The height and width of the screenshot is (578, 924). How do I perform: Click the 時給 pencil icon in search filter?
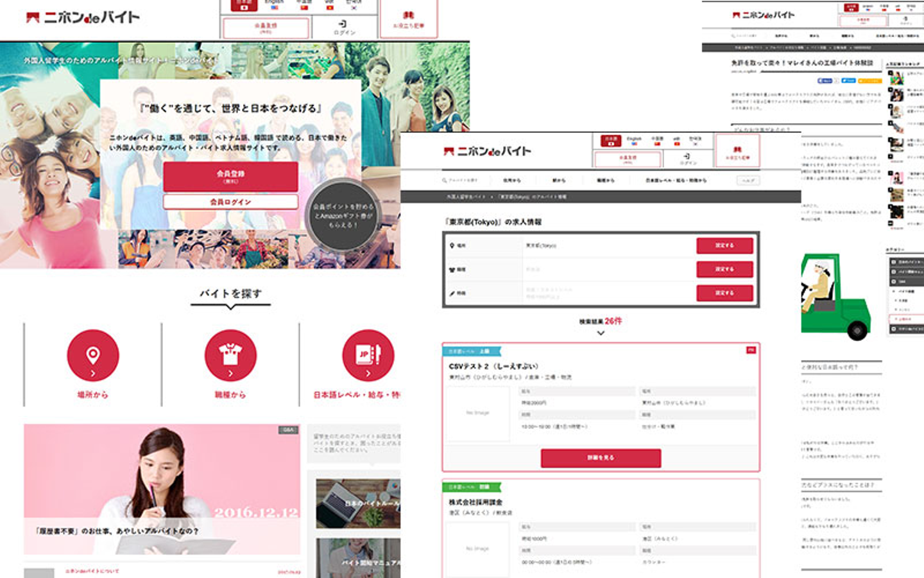click(452, 293)
